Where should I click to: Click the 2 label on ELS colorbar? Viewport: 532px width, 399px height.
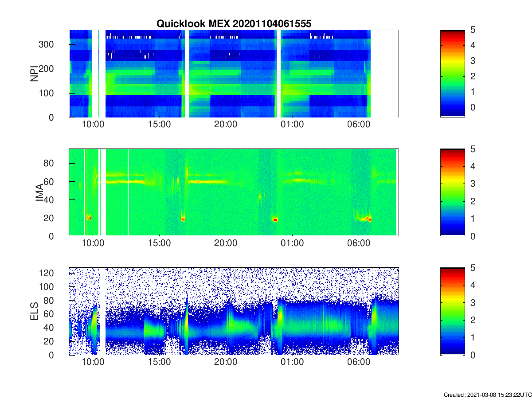[473, 320]
